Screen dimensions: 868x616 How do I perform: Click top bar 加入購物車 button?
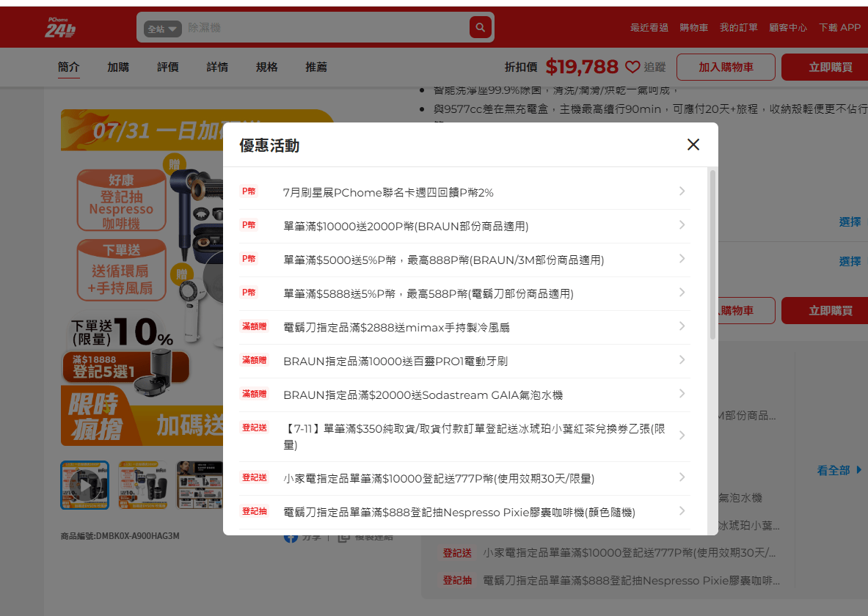[726, 67]
